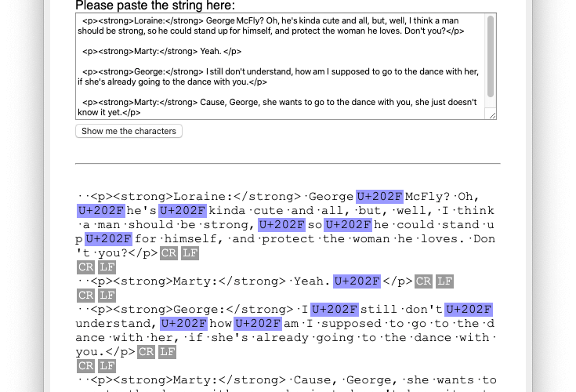The image size is (576, 392).
Task: Click <strong>Marty:</strong> before Yeah. in output
Action: [x=200, y=281]
